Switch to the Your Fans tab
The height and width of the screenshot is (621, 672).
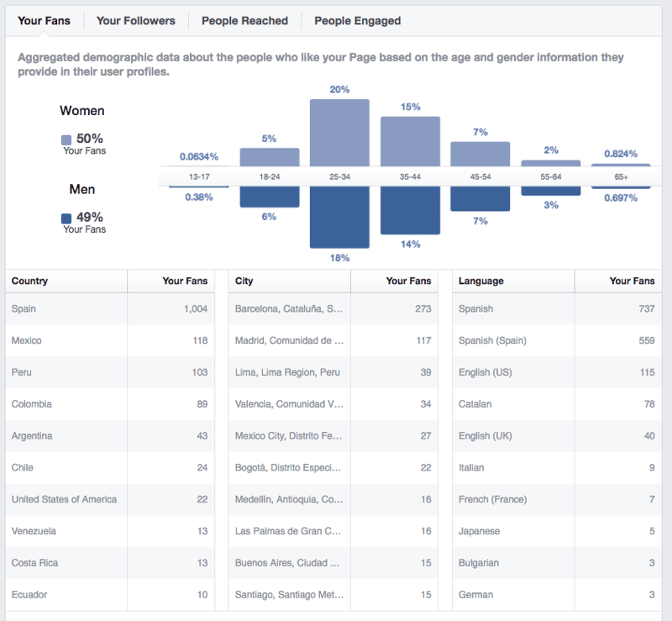[45, 21]
